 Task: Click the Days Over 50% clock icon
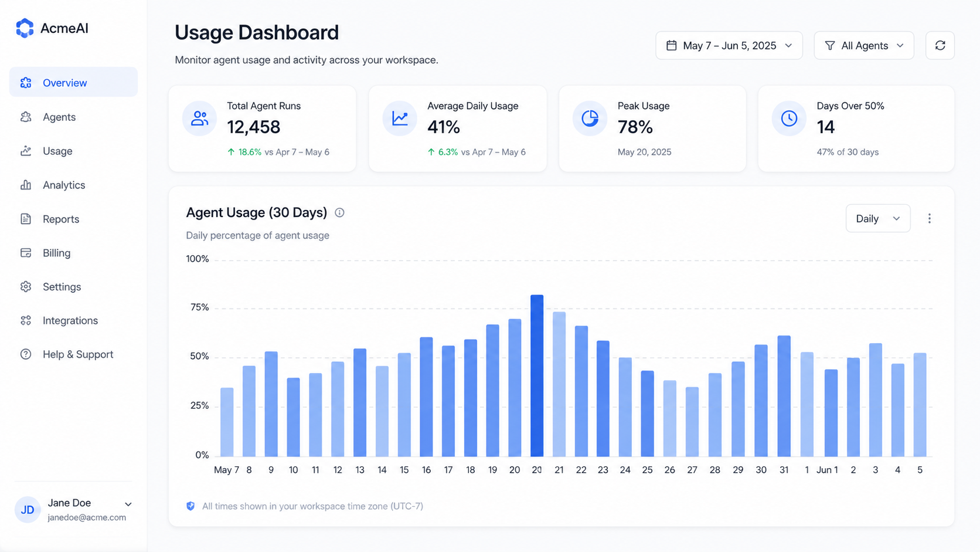[x=789, y=118]
